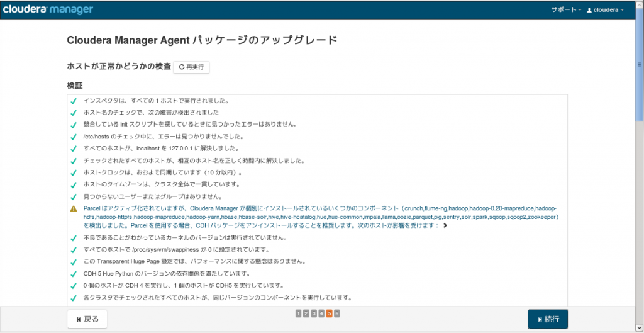Click the yellow warning triangle icon
This screenshot has width=644, height=333.
click(74, 209)
